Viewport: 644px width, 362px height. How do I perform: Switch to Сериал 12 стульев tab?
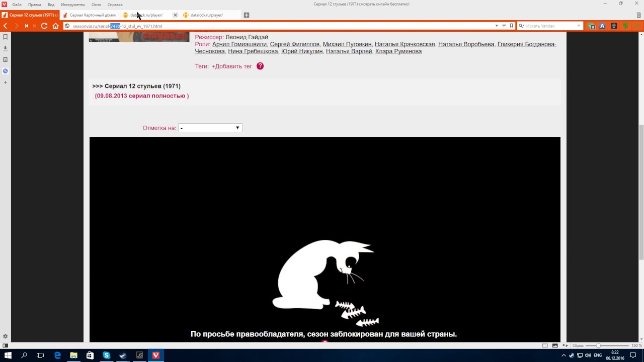(x=30, y=15)
